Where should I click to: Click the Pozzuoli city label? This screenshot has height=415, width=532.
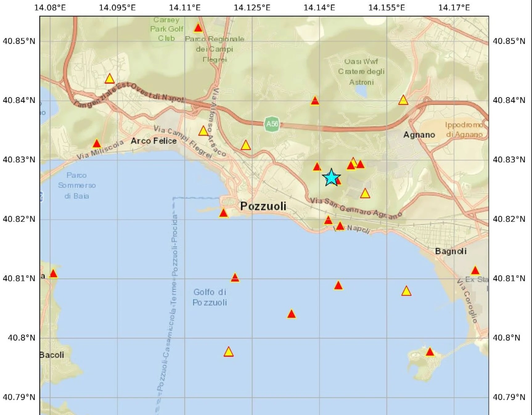263,206
